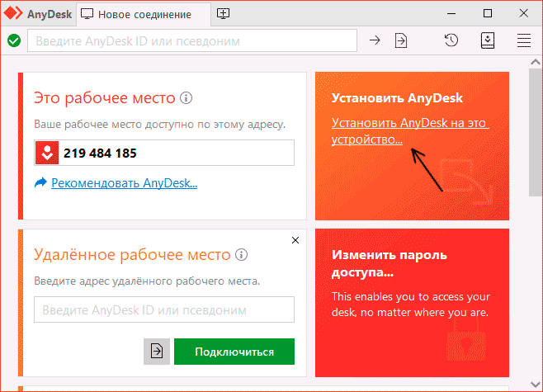This screenshot has height=392, width=543.
Task: Click the info icon beside Удалённое рабочее место
Action: [x=241, y=255]
